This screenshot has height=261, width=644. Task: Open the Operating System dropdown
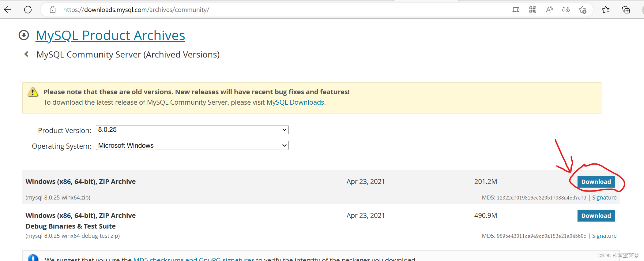pos(192,145)
